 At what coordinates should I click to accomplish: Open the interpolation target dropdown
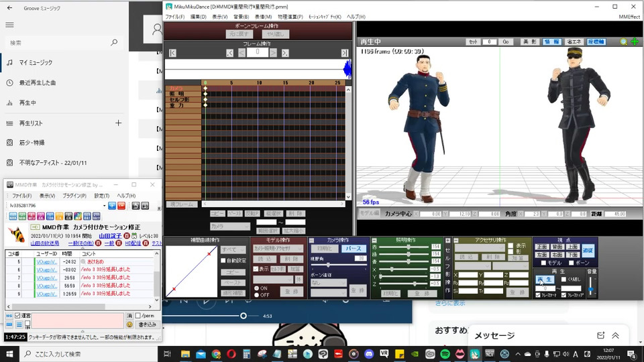pos(233,249)
